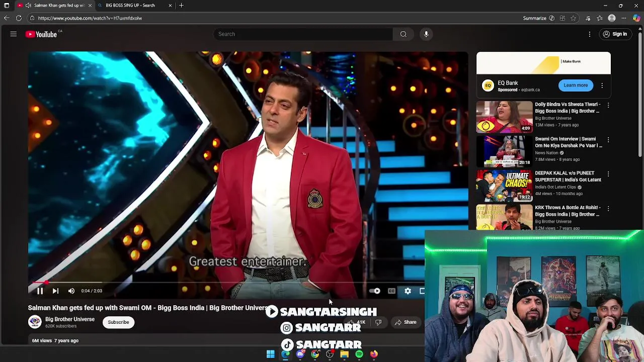Search with your voice microphone
This screenshot has height=362, width=644.
tap(426, 34)
